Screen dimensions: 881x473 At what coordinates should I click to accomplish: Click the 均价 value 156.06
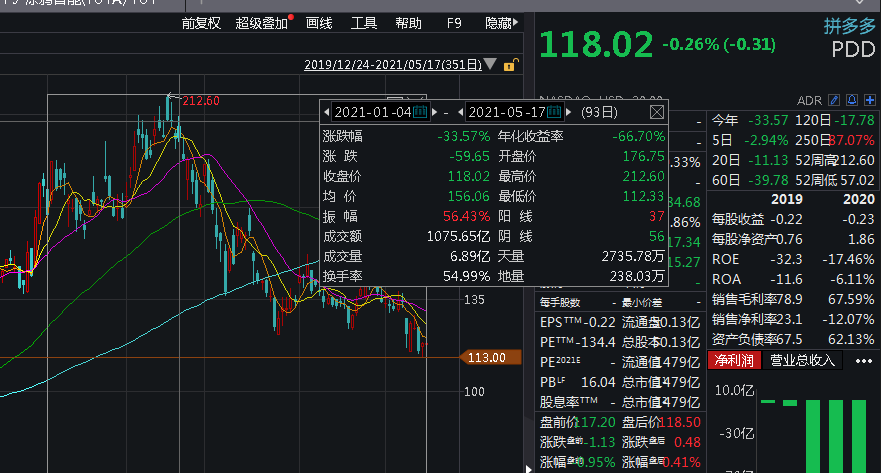click(469, 196)
